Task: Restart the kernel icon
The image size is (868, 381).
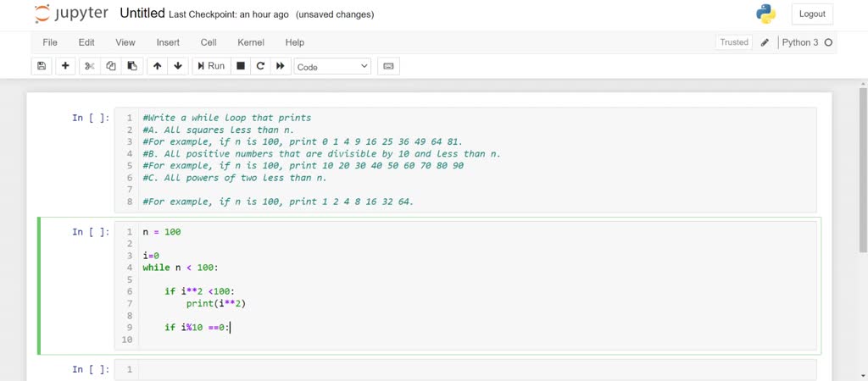Action: (x=260, y=66)
